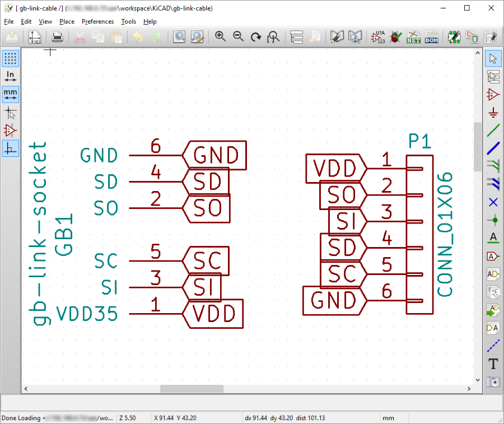Select the Place component tool
Image resolution: width=504 pixels, height=424 pixels.
(x=493, y=95)
